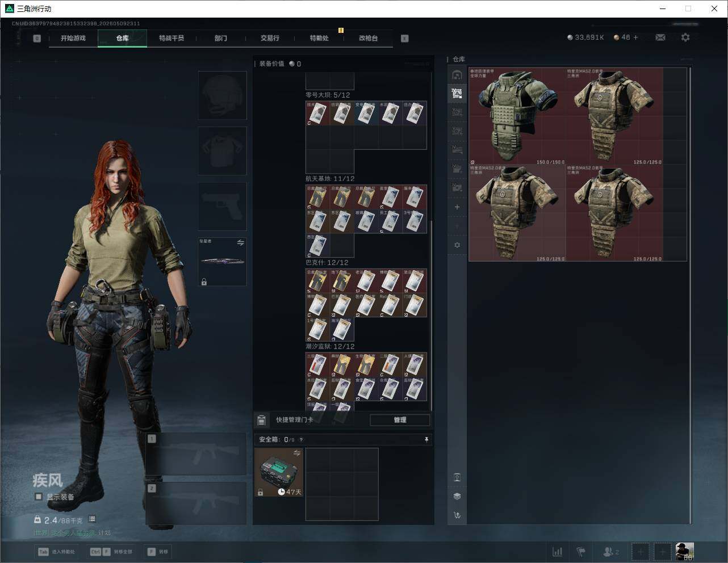Select the empty pistol equipment slot
Image resolution: width=728 pixels, height=563 pixels.
[223, 206]
